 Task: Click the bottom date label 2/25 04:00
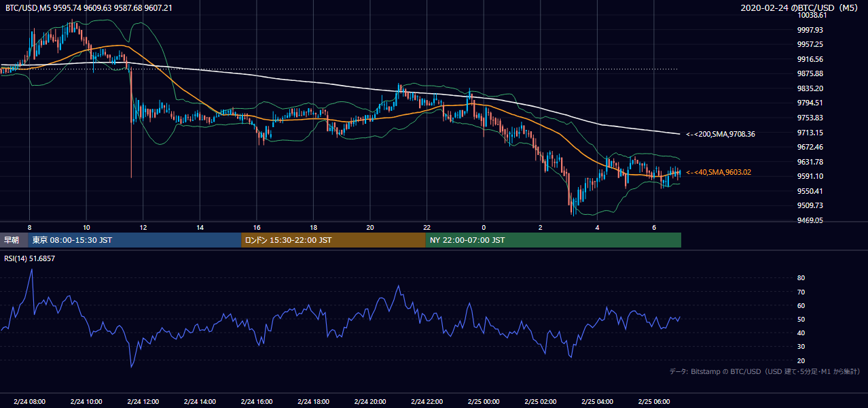(597, 402)
